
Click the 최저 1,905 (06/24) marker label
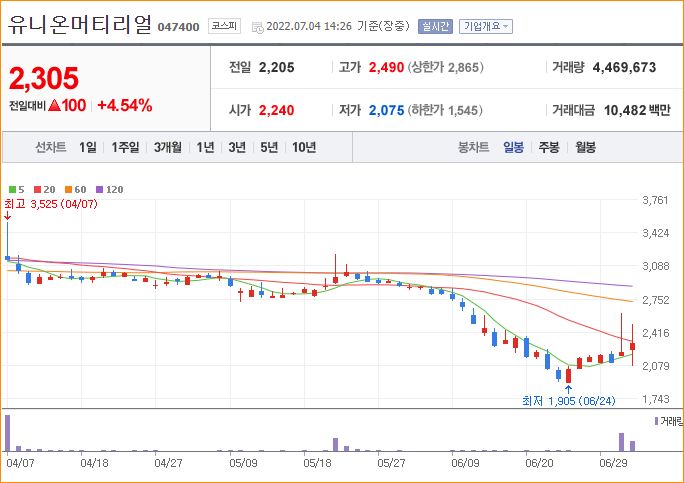pyautogui.click(x=569, y=401)
